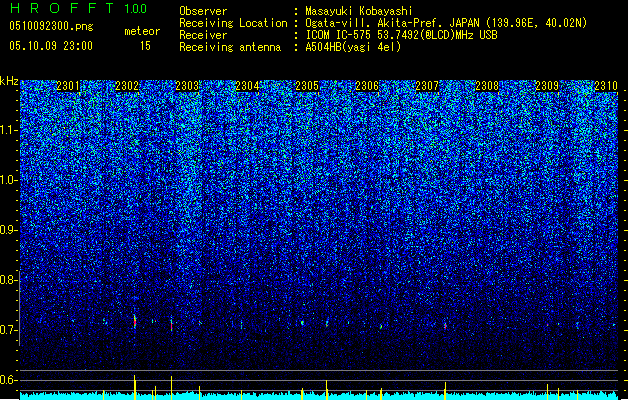Image resolution: width=629 pixels, height=400 pixels.
Task: Click the 2310 time marker
Action: pyautogui.click(x=606, y=86)
